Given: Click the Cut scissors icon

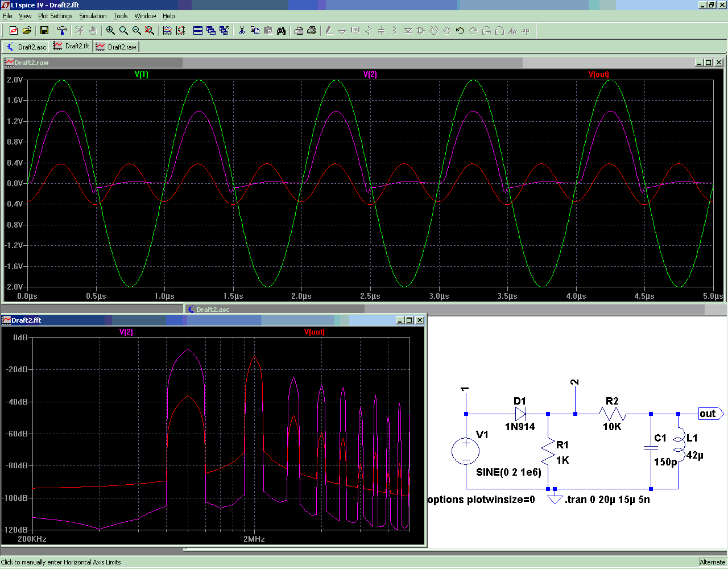Looking at the screenshot, I should tap(242, 31).
